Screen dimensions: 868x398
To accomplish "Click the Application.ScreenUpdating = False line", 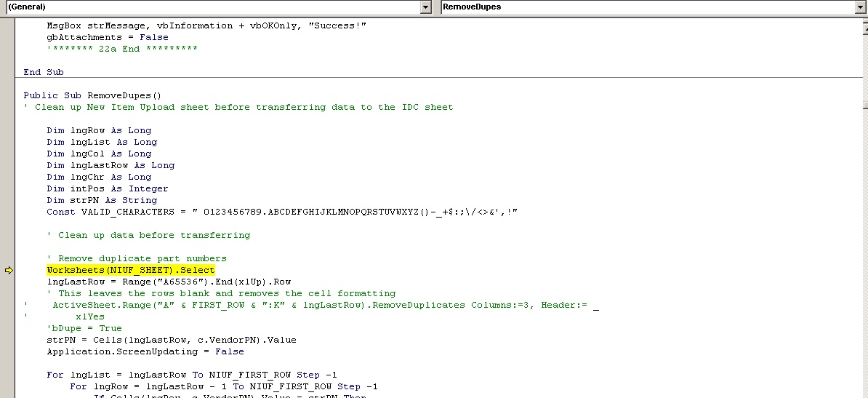I will tap(145, 351).
